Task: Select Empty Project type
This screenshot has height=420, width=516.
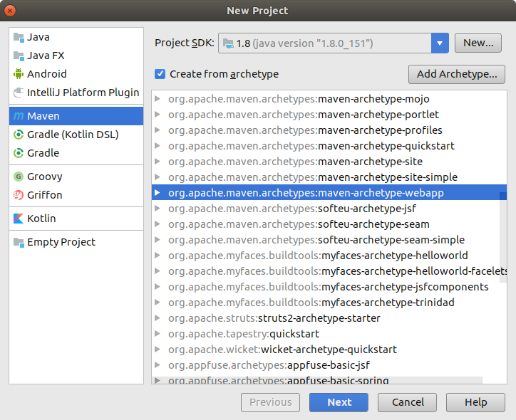Action: [76, 242]
